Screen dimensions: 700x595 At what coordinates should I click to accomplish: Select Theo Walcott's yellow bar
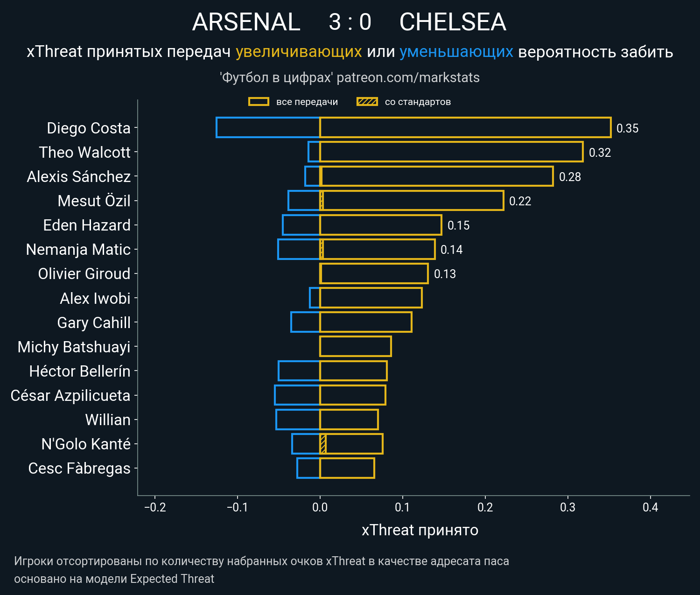(x=451, y=152)
